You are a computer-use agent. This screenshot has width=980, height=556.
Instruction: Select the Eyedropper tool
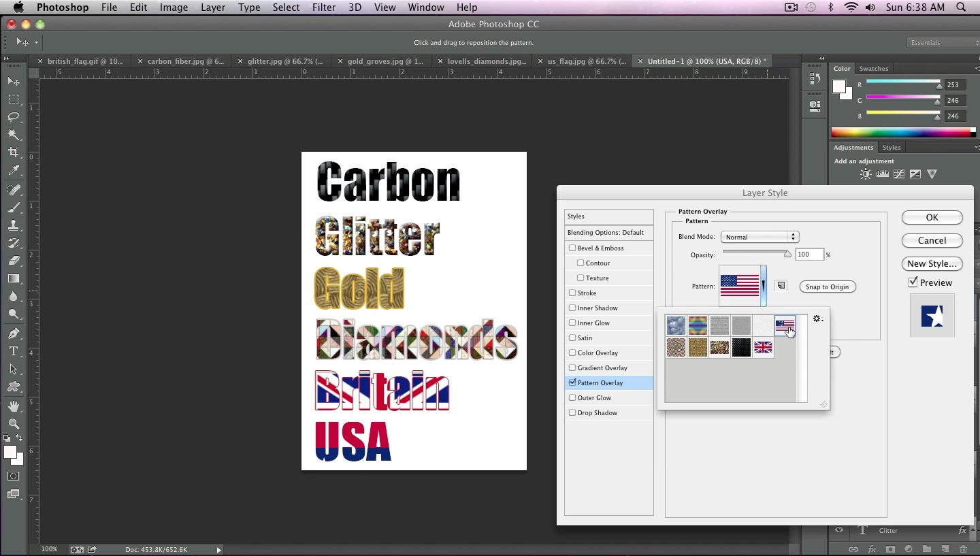[x=14, y=171]
